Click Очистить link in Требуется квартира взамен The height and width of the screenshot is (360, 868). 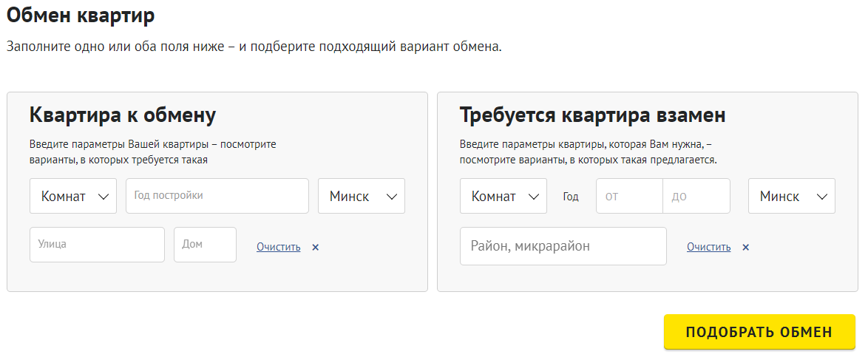pyautogui.click(x=708, y=247)
